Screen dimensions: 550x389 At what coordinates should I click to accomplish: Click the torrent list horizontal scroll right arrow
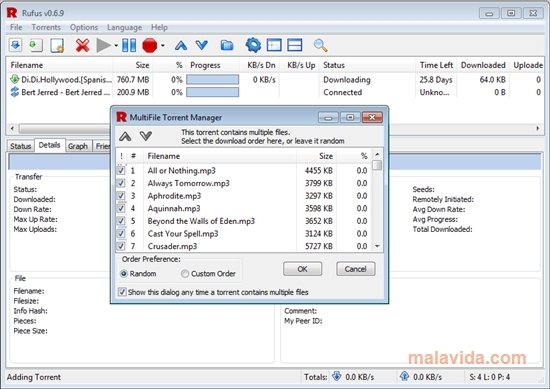click(538, 128)
